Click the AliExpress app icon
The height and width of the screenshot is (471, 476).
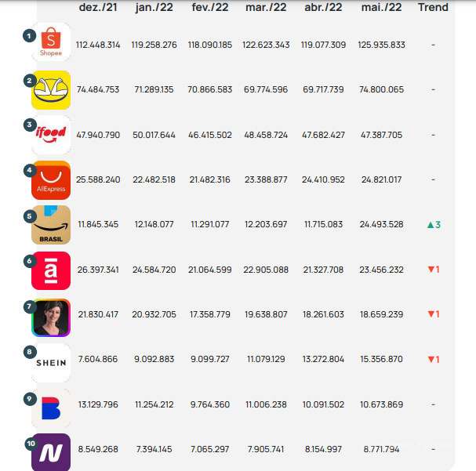click(x=51, y=180)
